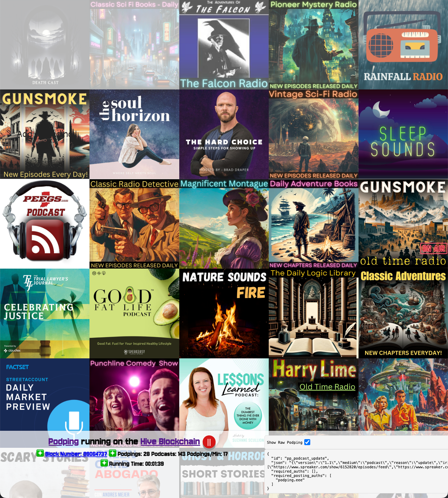Viewport: 448px width, 498px height.
Task: Open the Classic Adventures artwork
Action: tap(403, 313)
